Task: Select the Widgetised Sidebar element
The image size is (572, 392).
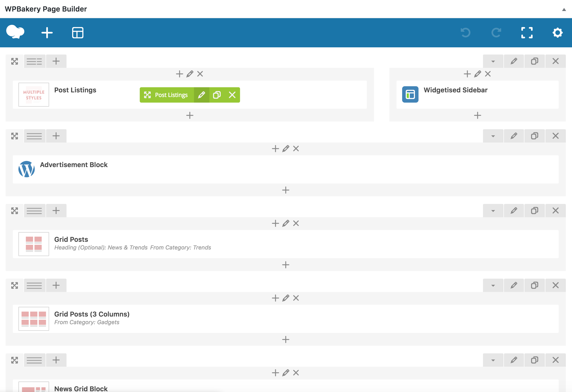Action: (x=477, y=95)
